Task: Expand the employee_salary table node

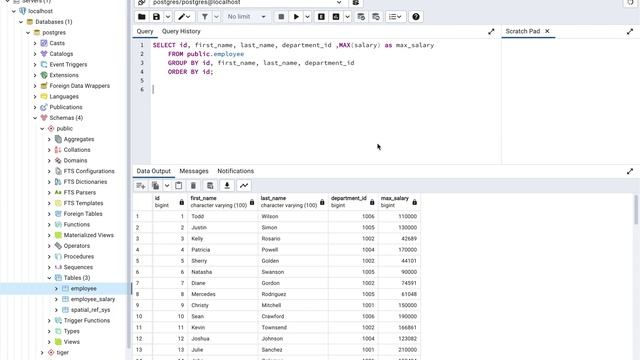Action: pos(56,299)
